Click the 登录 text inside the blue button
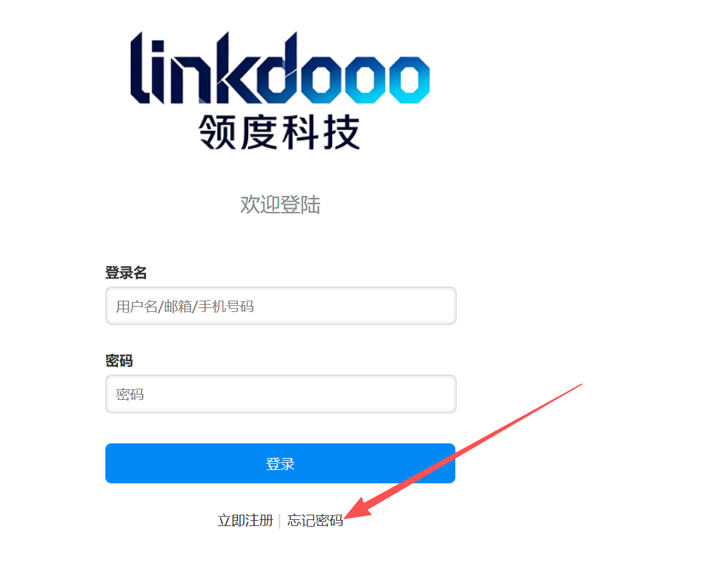The height and width of the screenshot is (562, 728). [x=281, y=463]
